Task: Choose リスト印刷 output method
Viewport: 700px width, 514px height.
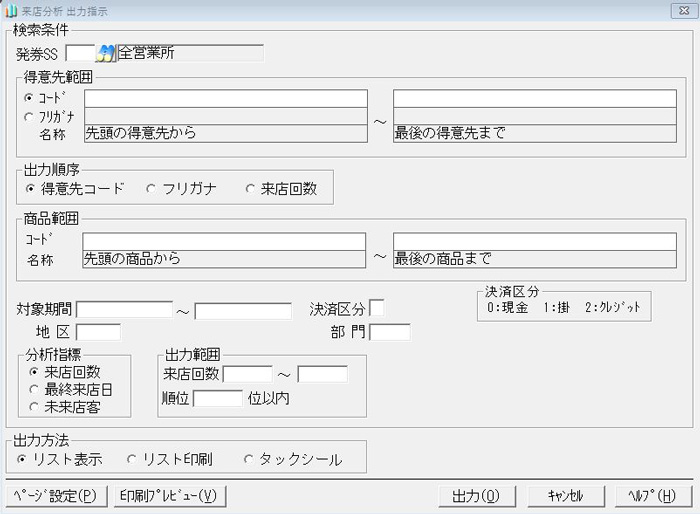Action: [x=131, y=459]
